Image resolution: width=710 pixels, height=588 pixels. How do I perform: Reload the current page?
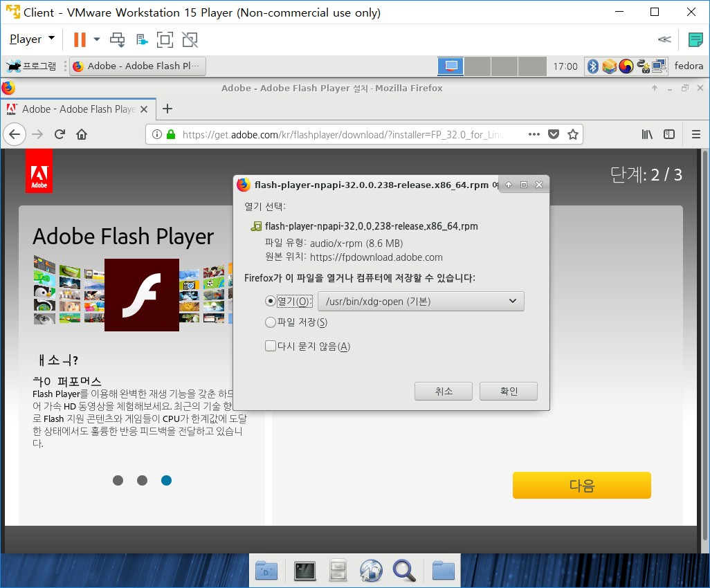click(60, 134)
